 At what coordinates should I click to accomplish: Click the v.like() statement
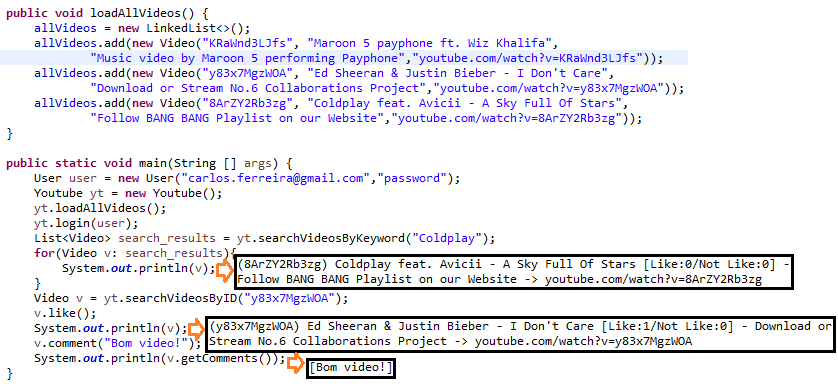click(65, 313)
